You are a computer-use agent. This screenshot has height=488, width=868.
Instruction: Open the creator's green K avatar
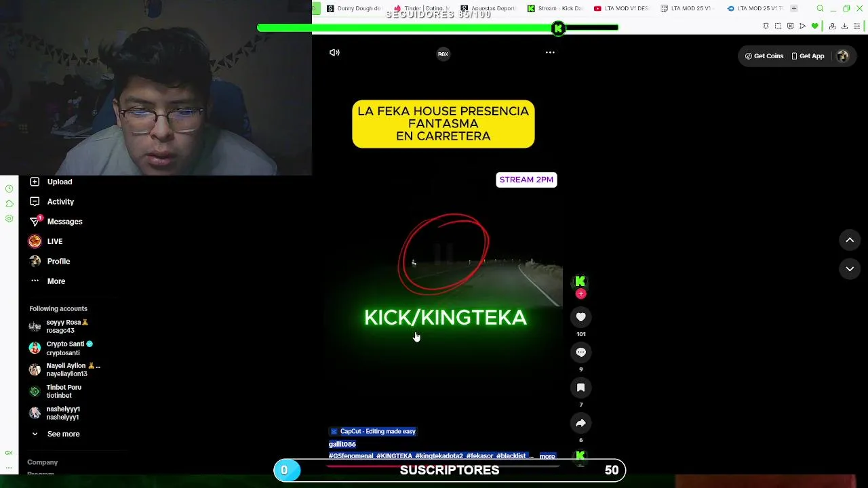[x=580, y=281]
